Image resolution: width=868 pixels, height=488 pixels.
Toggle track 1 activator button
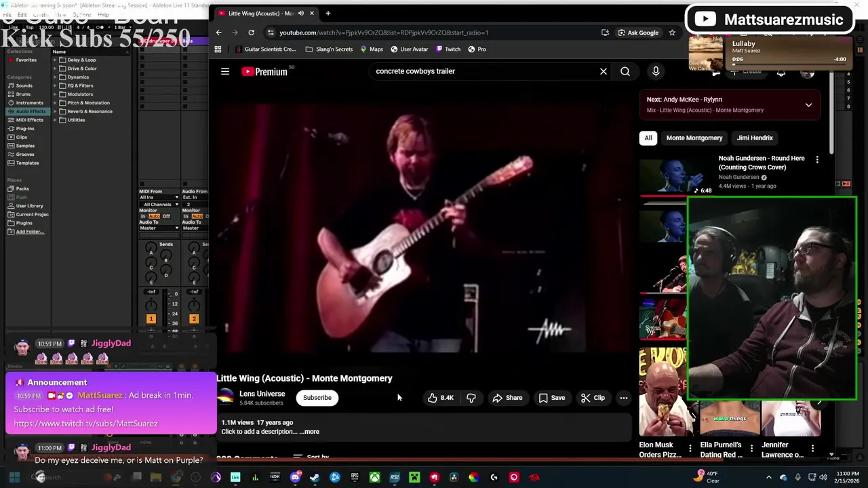[151, 319]
